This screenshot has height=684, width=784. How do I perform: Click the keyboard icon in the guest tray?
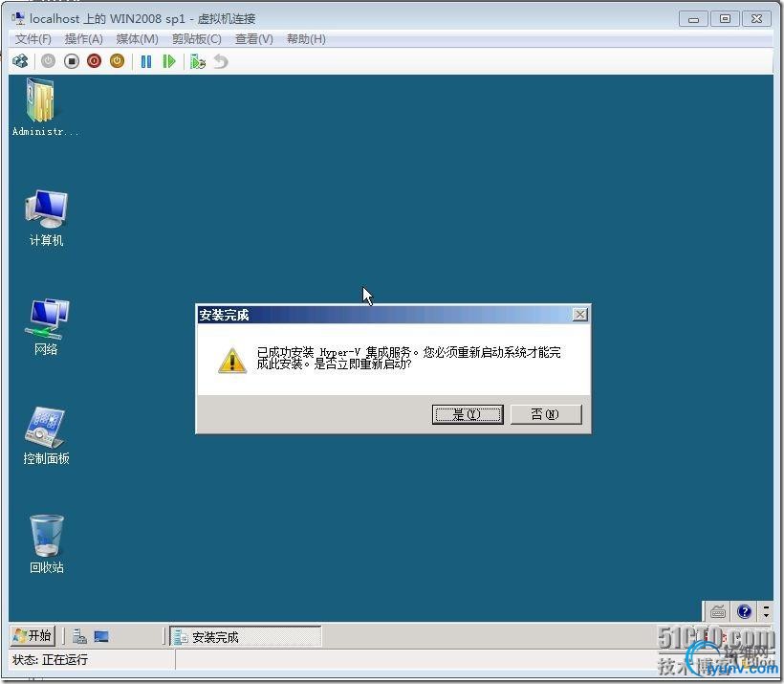[x=718, y=611]
